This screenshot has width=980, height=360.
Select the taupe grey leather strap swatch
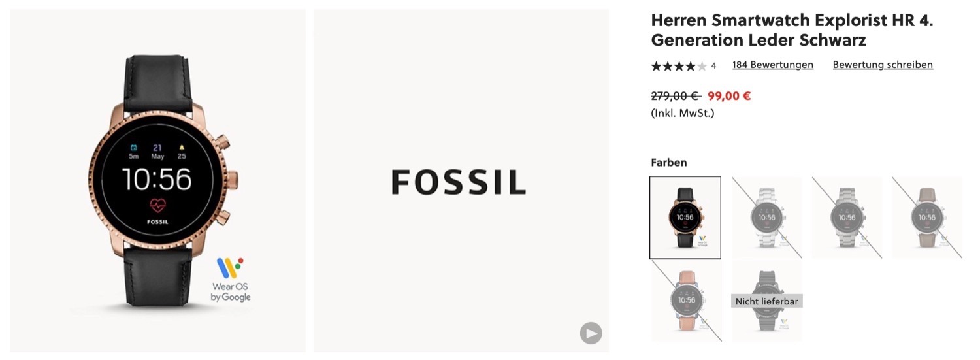(x=927, y=218)
